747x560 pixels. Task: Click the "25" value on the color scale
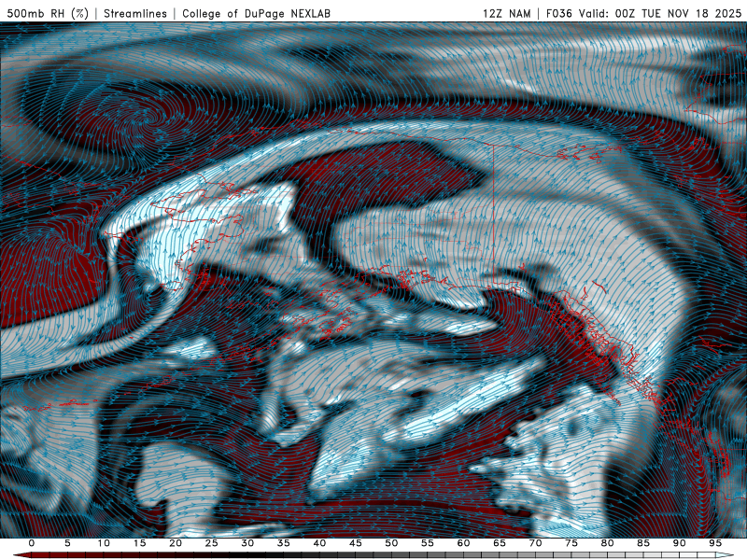click(212, 543)
